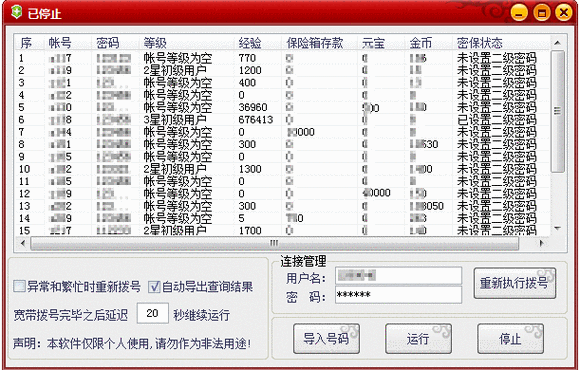The width and height of the screenshot is (580, 370).
Task: Click the 重新执行拨号 button
Action: coord(515,283)
